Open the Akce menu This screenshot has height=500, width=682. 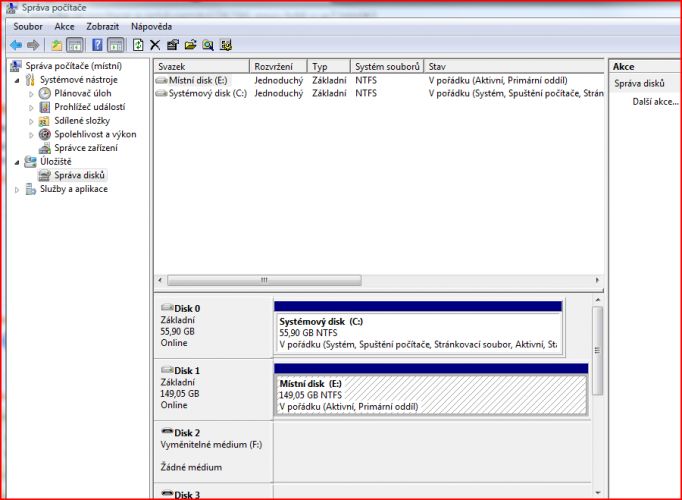pos(64,27)
